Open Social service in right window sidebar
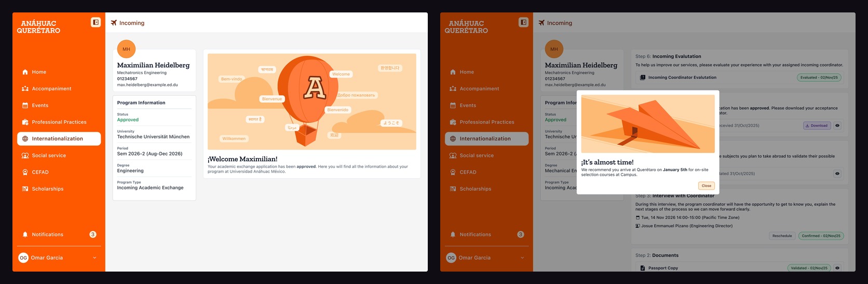 [x=486, y=155]
